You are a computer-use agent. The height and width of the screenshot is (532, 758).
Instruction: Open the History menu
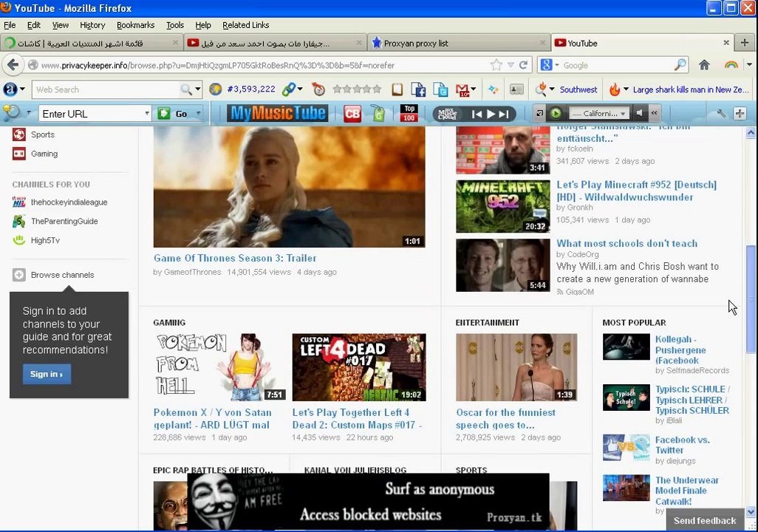tap(92, 25)
